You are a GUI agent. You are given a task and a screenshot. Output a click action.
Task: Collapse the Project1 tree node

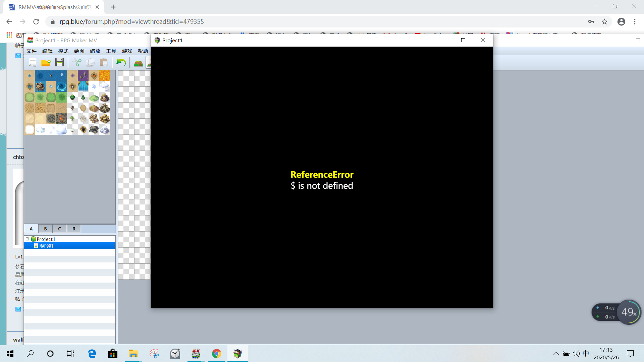28,239
